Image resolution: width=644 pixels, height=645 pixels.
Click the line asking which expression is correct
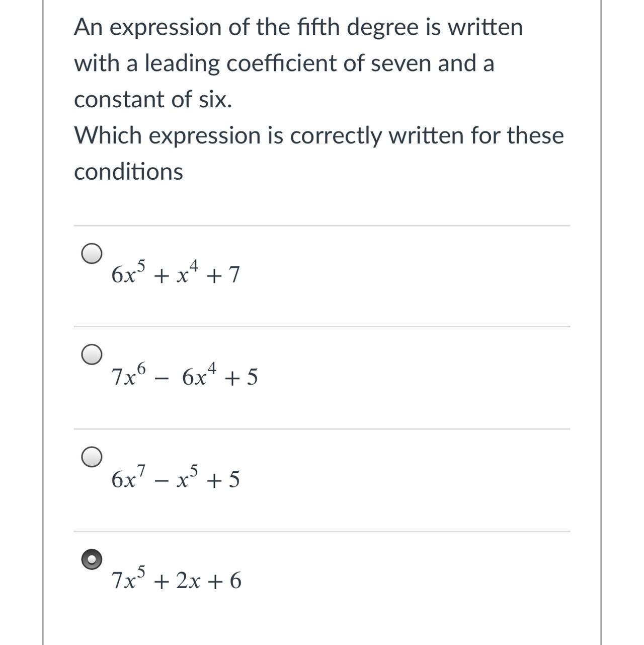point(319,134)
